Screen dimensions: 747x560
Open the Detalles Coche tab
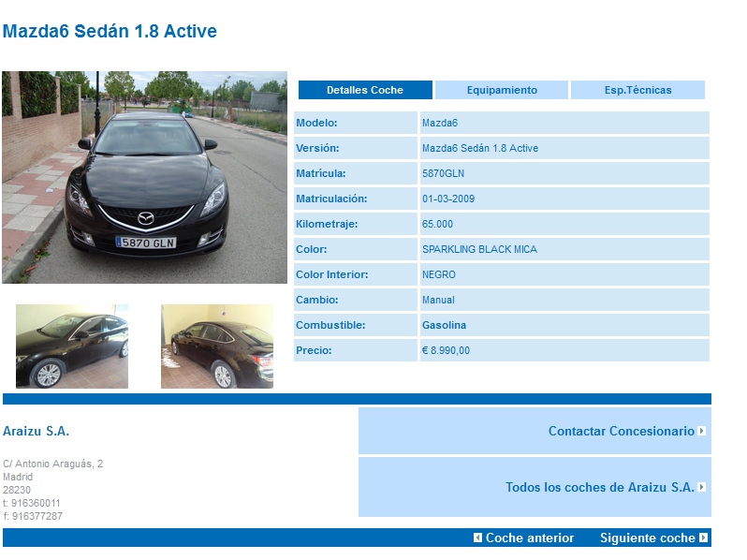click(x=365, y=91)
